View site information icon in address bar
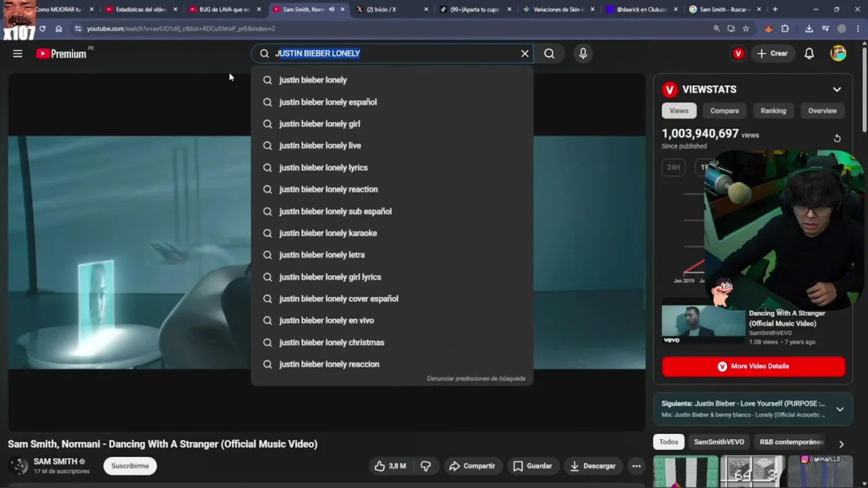Image resolution: width=868 pixels, height=488 pixels. (x=78, y=28)
